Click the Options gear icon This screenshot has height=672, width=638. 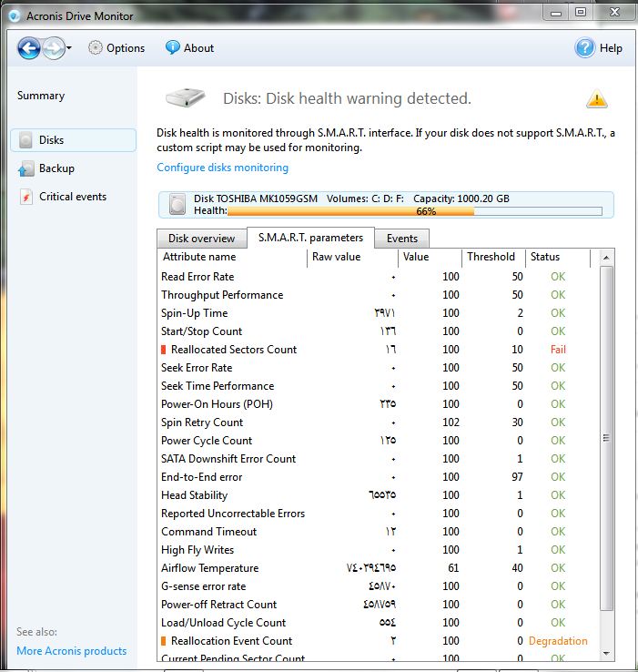point(96,47)
